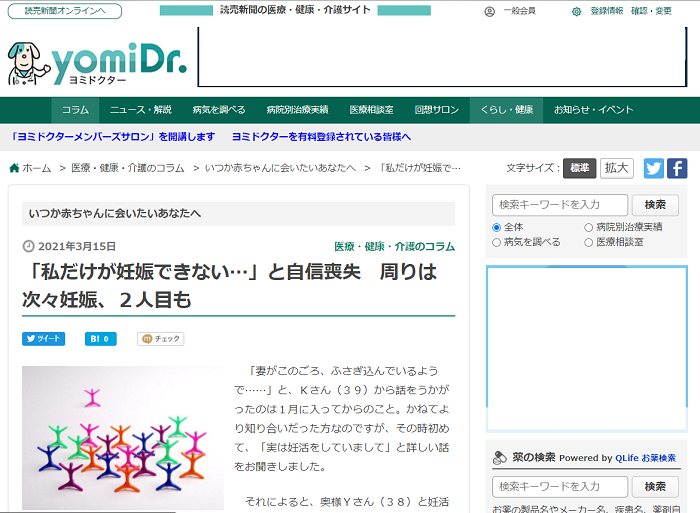Image resolution: width=700 pixels, height=513 pixels.
Task: Open the くらし・健康 navigation tab
Action: click(x=507, y=110)
